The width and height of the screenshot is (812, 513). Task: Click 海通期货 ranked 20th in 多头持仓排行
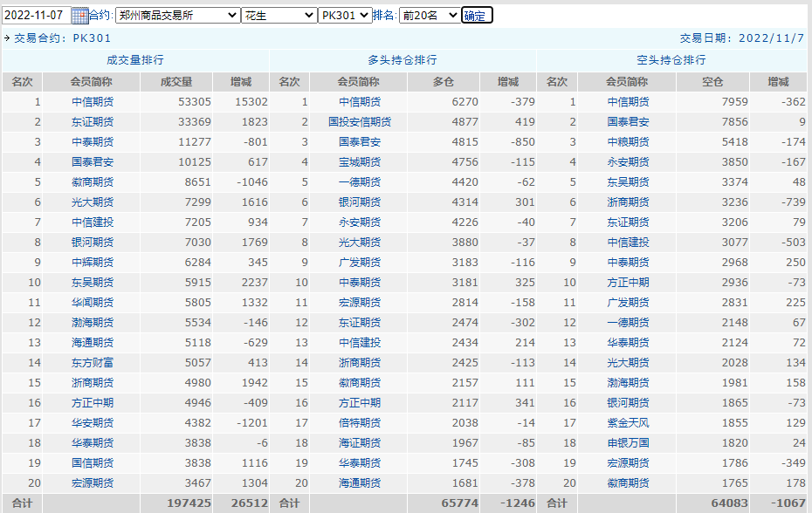point(360,483)
